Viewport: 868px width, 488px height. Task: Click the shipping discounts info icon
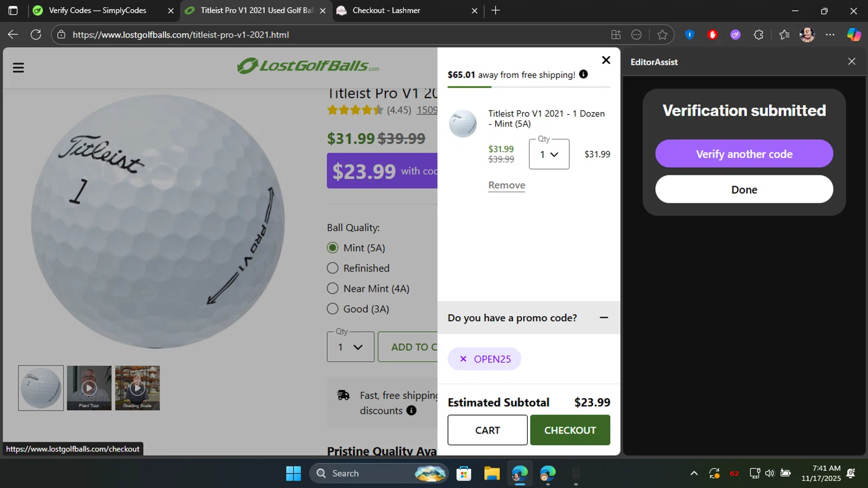pyautogui.click(x=411, y=410)
